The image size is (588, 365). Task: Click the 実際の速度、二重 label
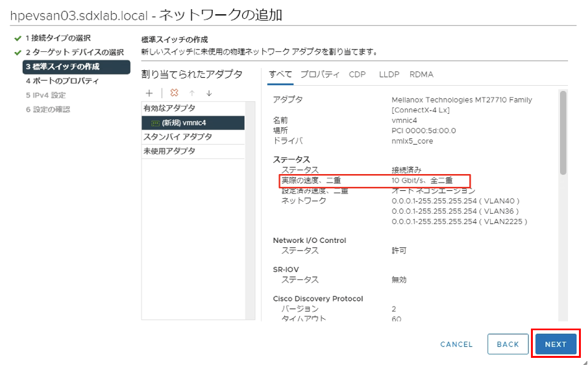point(312,181)
